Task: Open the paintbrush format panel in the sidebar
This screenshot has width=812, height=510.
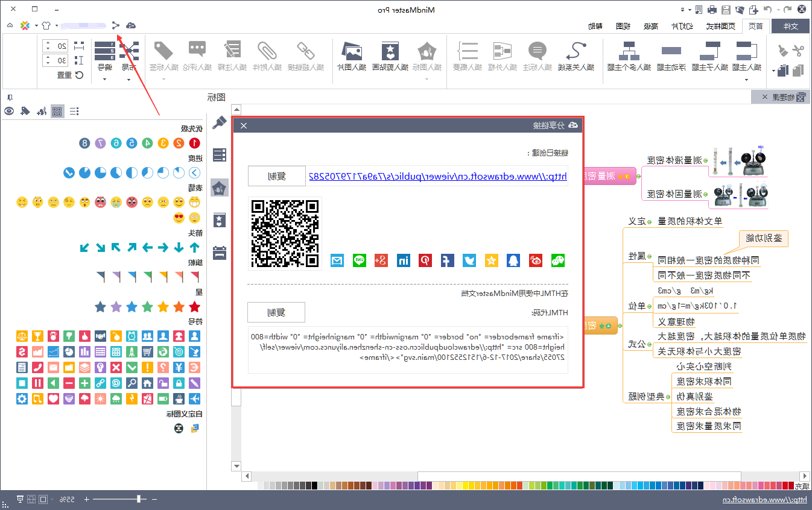Action: pyautogui.click(x=220, y=124)
